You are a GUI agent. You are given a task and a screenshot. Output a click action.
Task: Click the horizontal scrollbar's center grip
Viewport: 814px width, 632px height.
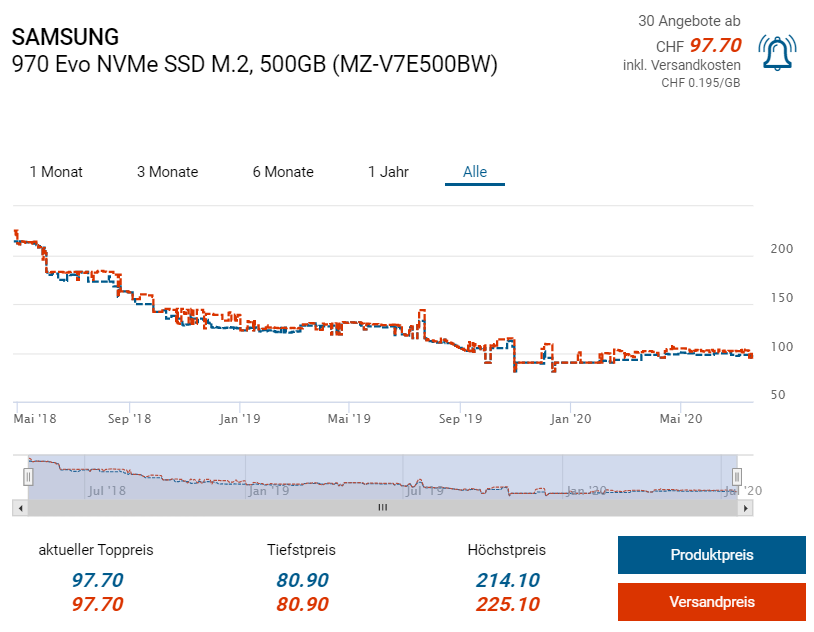tap(382, 508)
